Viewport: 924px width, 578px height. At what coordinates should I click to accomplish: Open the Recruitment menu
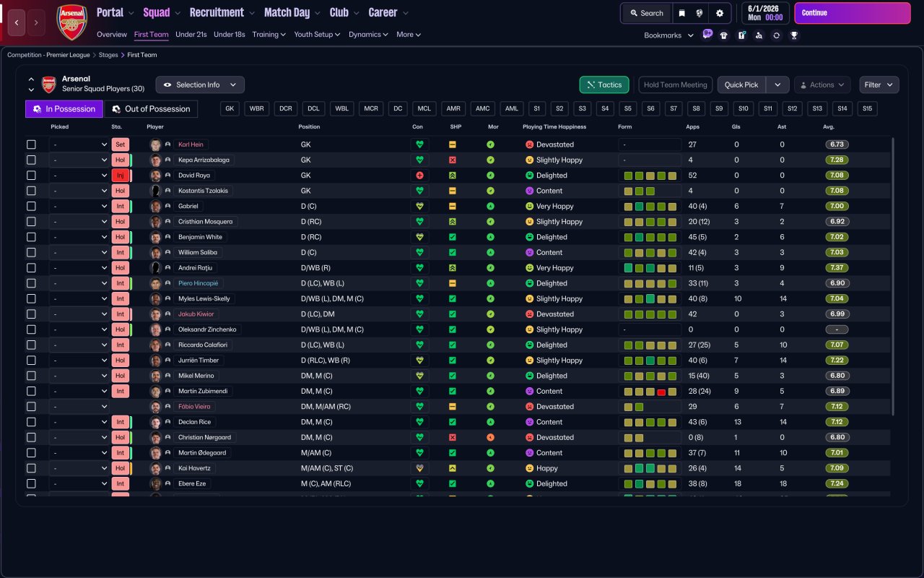(x=222, y=12)
